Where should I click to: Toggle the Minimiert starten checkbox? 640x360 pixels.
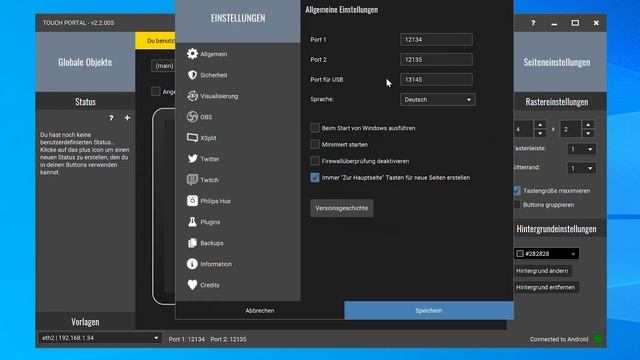click(315, 144)
